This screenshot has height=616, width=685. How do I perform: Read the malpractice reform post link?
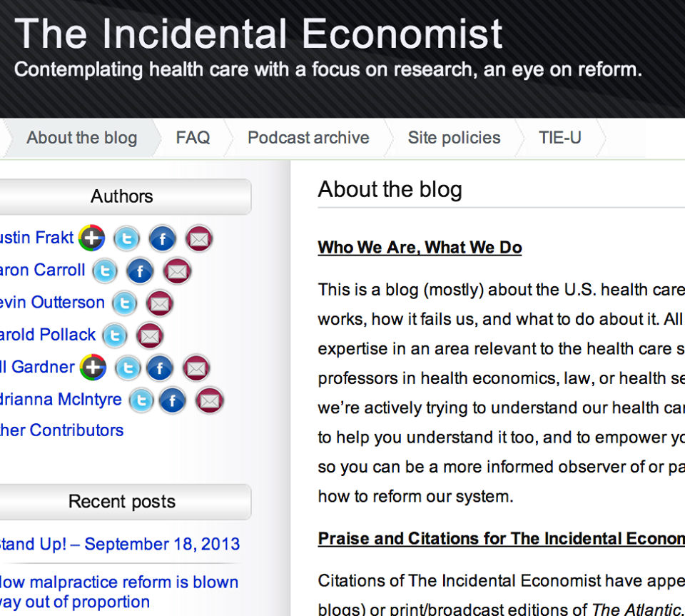click(x=118, y=592)
